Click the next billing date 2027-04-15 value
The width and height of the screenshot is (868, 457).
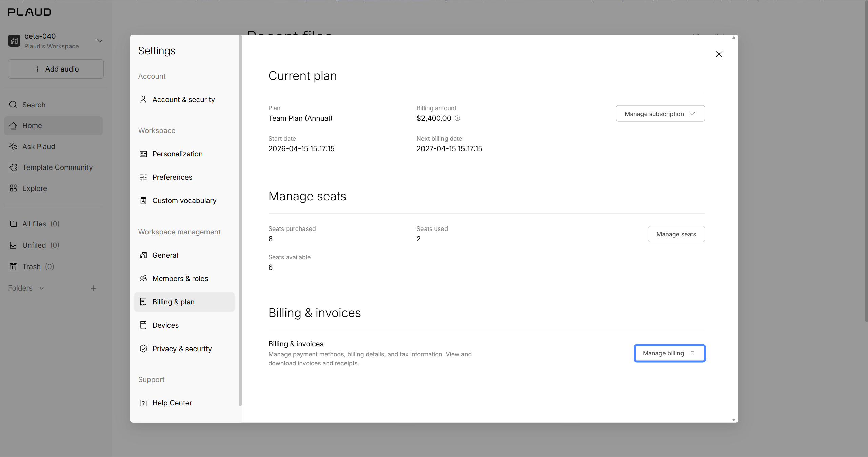tap(449, 149)
